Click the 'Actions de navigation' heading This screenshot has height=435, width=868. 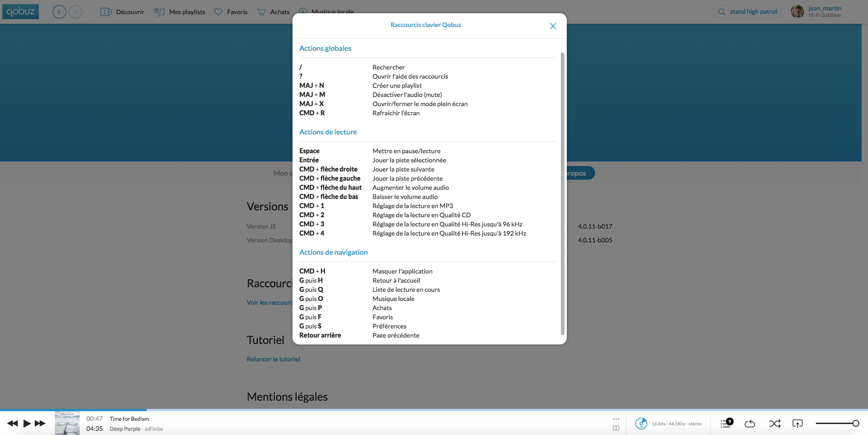click(334, 252)
